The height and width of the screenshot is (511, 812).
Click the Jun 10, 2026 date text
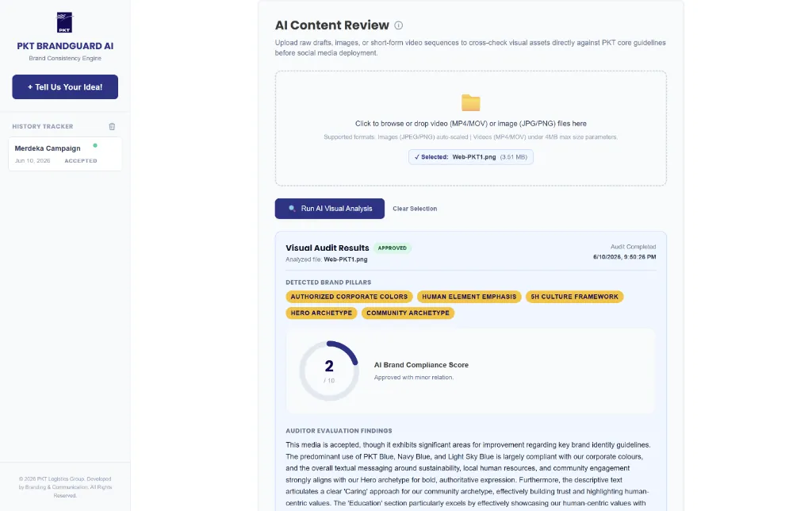[33, 160]
